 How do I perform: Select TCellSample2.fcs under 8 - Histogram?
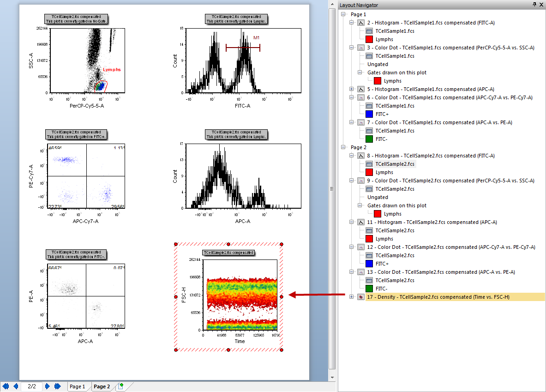tap(395, 164)
